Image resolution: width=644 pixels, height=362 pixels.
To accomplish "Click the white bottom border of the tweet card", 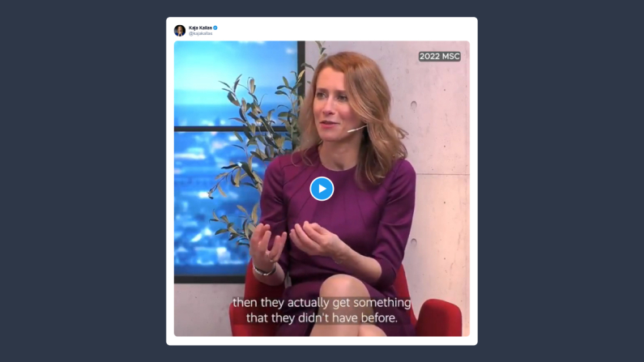I will [322, 341].
